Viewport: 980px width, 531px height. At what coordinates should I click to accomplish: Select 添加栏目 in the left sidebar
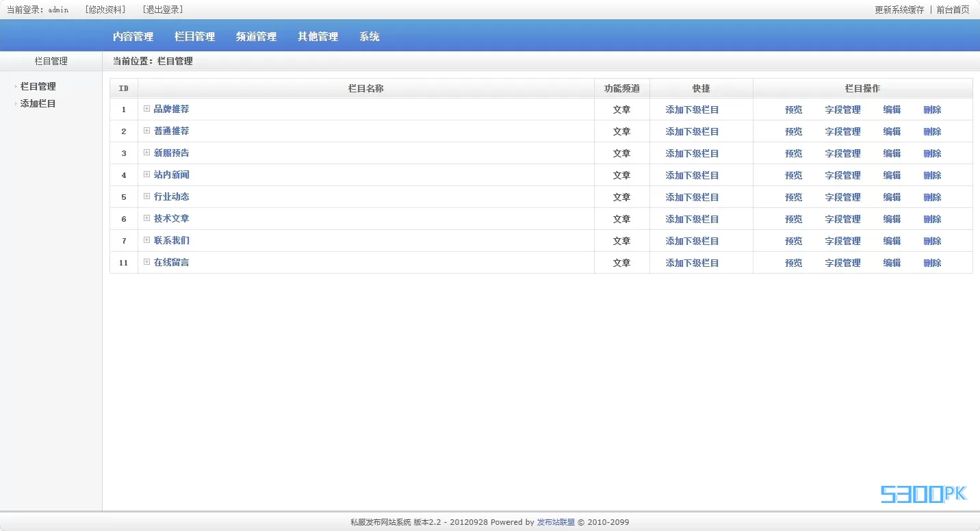point(38,104)
